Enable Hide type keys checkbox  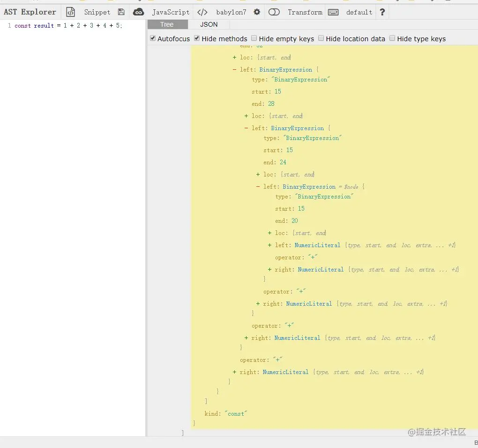(392, 38)
